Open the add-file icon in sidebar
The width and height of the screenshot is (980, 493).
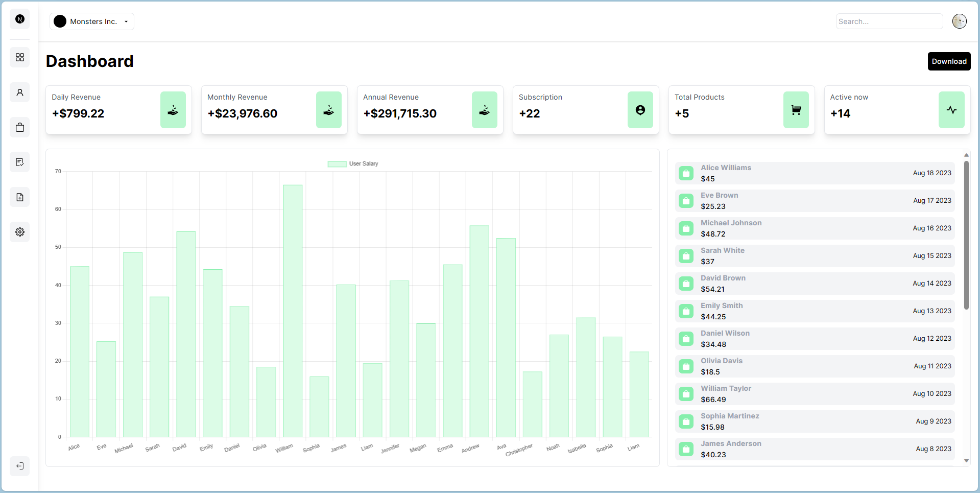pos(20,197)
